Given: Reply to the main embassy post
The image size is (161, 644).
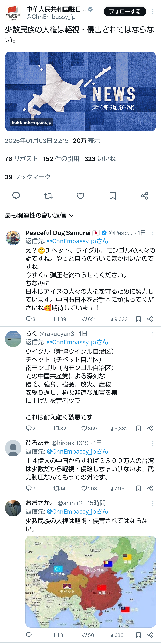Looking at the screenshot, I should pos(16,196).
